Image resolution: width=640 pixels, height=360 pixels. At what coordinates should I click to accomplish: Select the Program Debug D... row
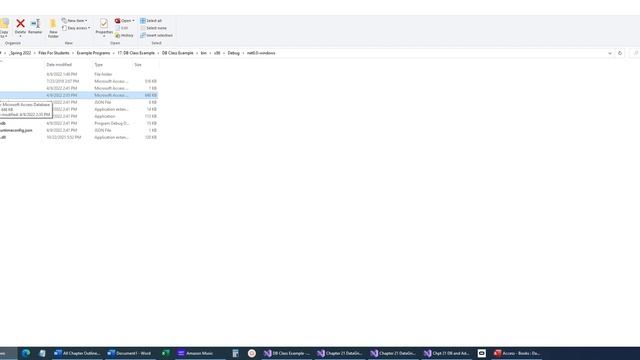pyautogui.click(x=79, y=123)
